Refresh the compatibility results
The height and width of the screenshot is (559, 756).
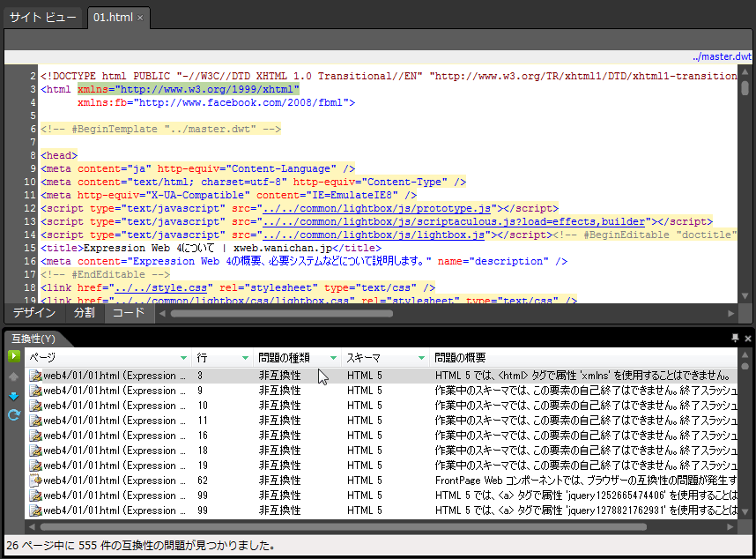(13, 414)
